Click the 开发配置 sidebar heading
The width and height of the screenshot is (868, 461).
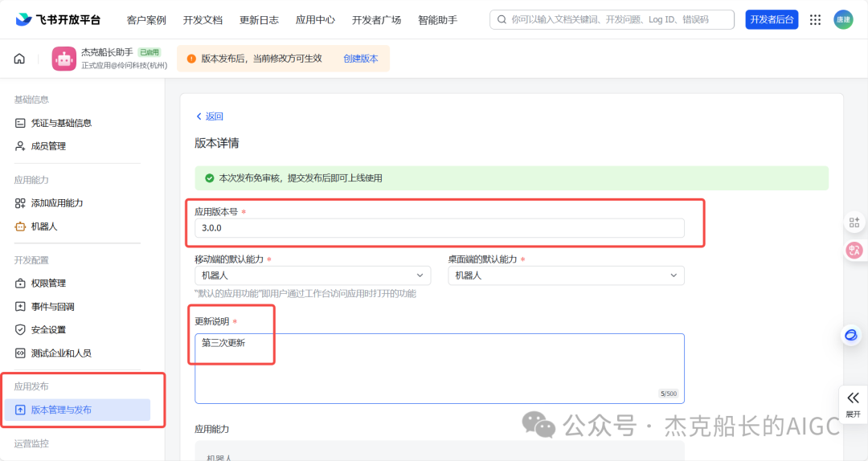click(x=31, y=260)
